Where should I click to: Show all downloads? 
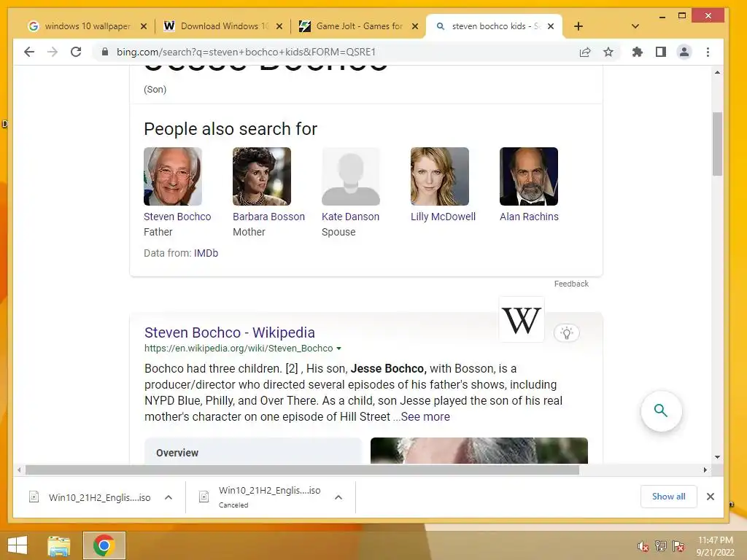click(668, 497)
